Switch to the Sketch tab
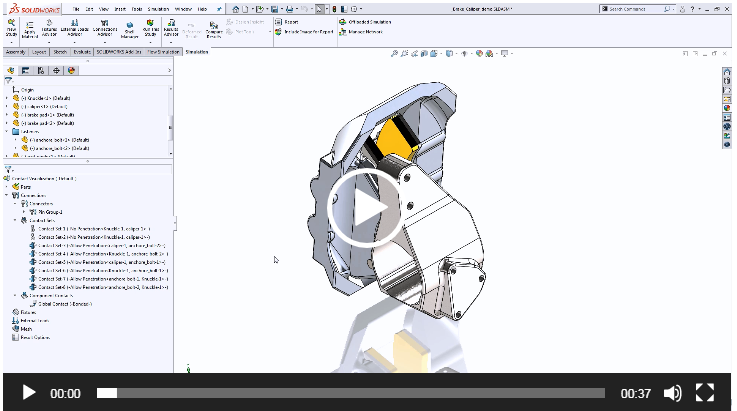 click(x=60, y=50)
